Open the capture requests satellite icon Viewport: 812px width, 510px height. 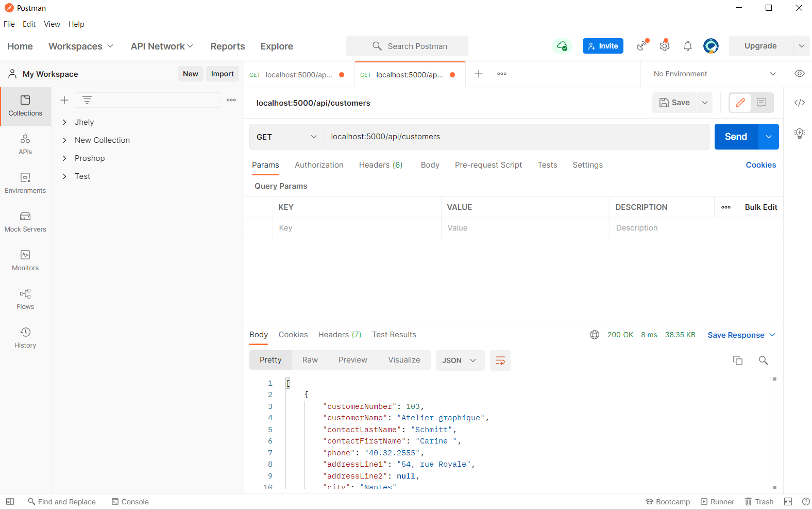642,45
